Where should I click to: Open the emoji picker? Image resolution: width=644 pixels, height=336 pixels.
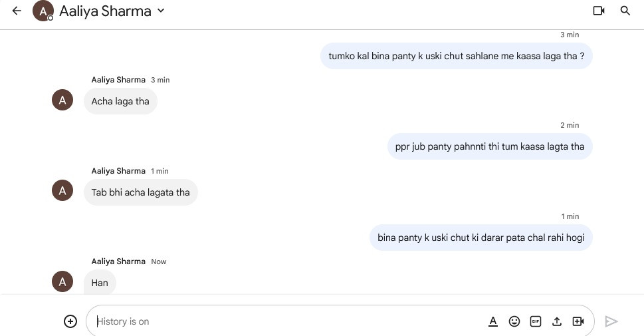(x=514, y=321)
